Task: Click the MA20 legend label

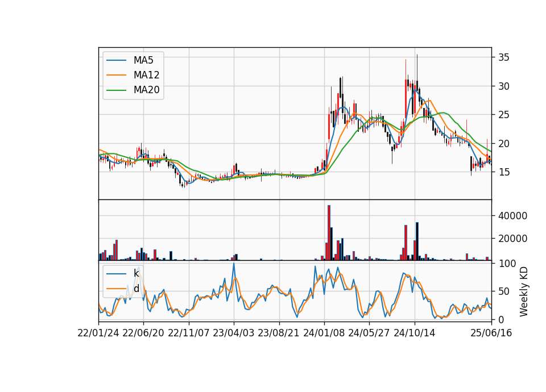Action: click(x=146, y=90)
